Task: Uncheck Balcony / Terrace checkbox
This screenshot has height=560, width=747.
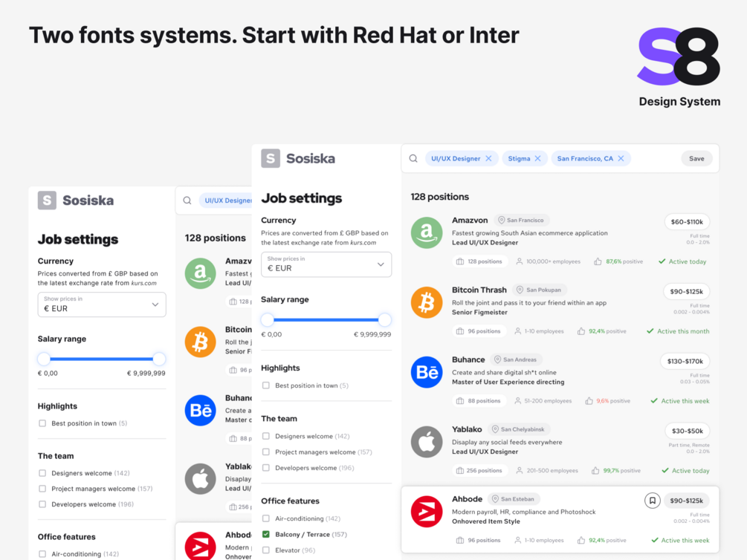Action: point(266,534)
